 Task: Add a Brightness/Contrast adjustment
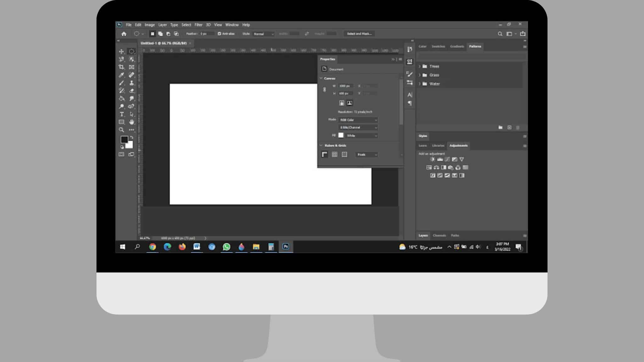[x=433, y=159]
